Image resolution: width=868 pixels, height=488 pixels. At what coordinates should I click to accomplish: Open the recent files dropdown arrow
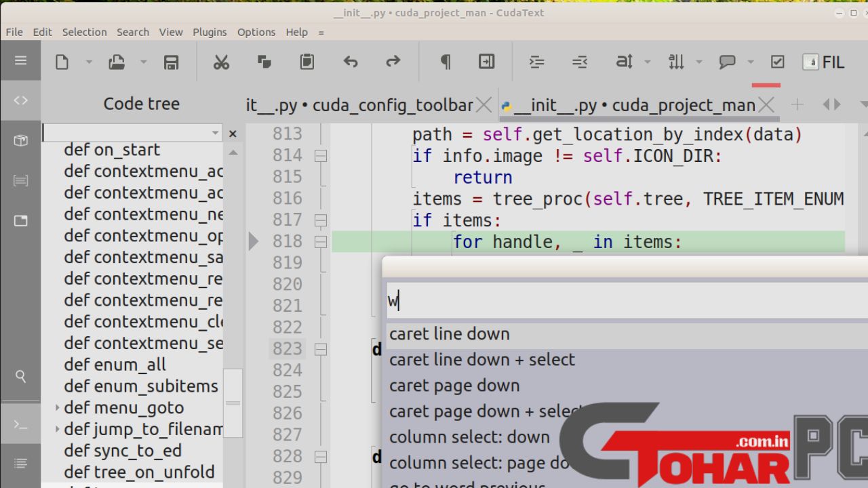click(x=144, y=62)
